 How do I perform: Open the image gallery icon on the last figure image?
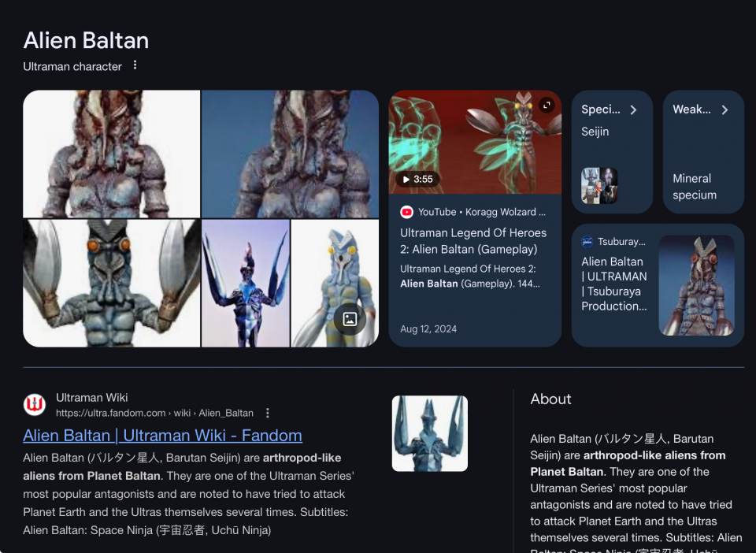350,319
